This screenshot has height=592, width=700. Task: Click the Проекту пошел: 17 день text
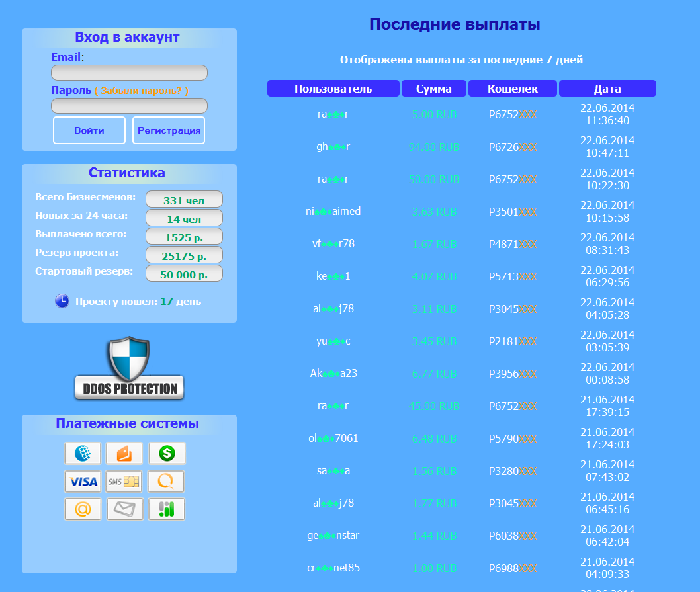[x=138, y=302]
